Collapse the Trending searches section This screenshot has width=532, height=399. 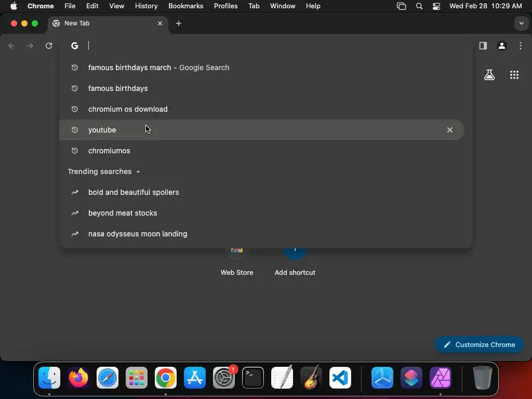pyautogui.click(x=138, y=171)
